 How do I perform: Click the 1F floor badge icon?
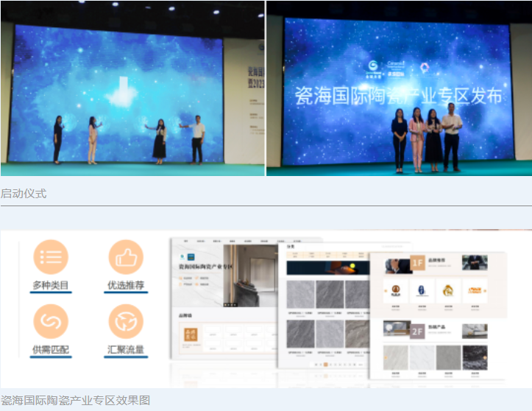coord(417,262)
